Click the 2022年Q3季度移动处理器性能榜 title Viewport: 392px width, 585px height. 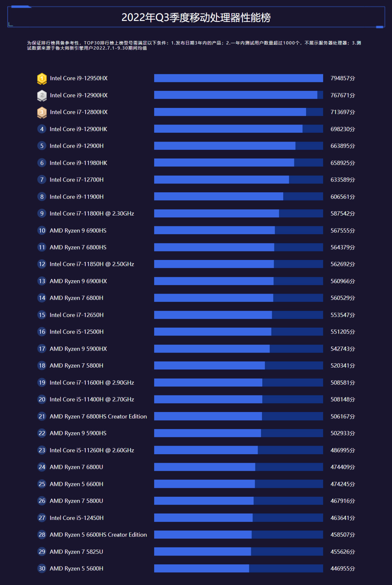pos(196,17)
